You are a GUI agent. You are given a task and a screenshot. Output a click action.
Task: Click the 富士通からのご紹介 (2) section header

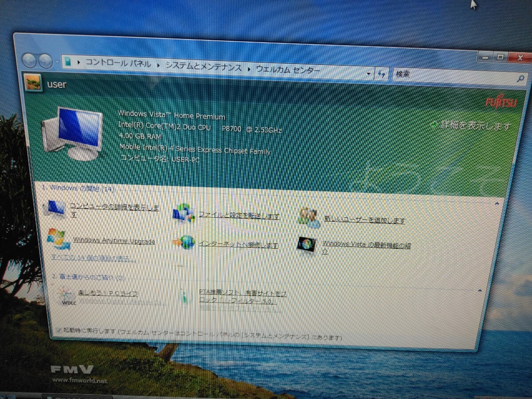pos(88,277)
